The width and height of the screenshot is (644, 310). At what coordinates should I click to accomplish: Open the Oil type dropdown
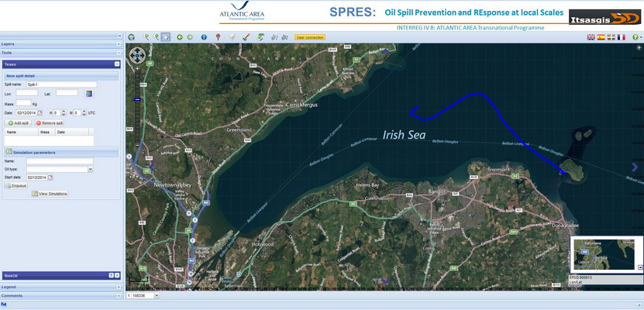point(91,168)
